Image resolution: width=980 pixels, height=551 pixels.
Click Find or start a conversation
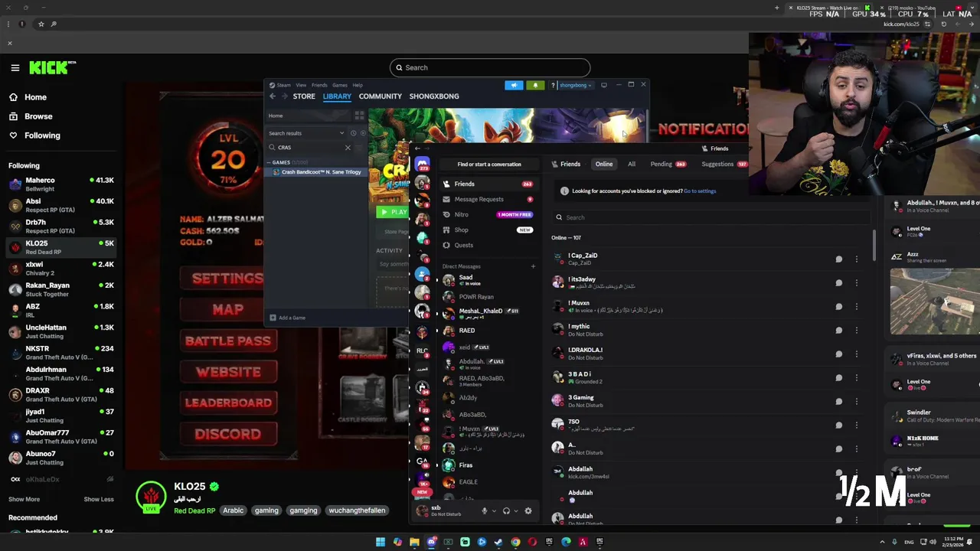pyautogui.click(x=489, y=164)
